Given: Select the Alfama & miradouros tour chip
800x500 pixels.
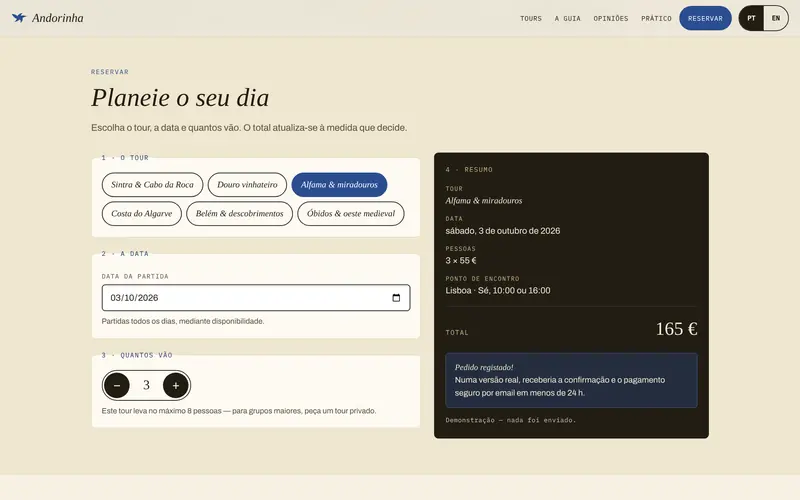Looking at the screenshot, I should pyautogui.click(x=339, y=185).
